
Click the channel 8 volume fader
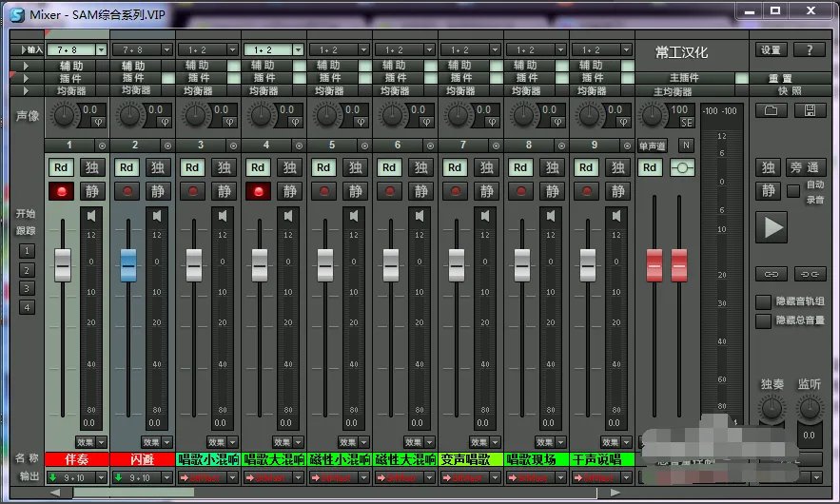click(521, 265)
